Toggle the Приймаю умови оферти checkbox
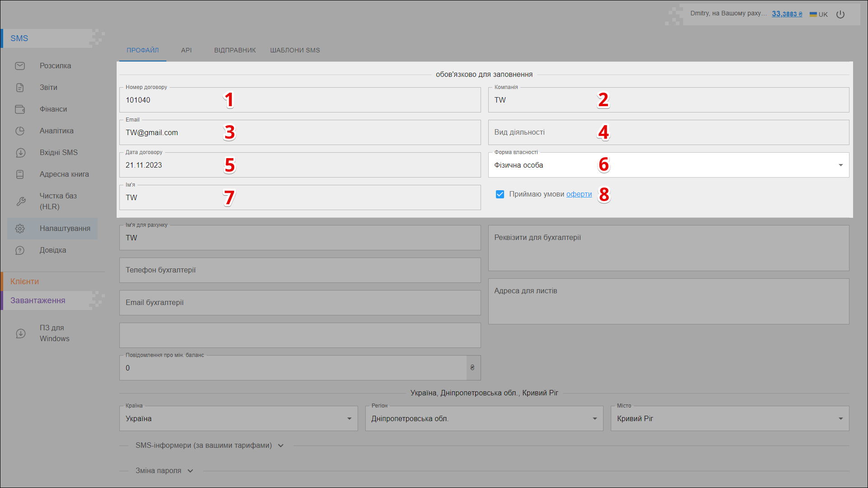868x488 pixels. pyautogui.click(x=500, y=194)
